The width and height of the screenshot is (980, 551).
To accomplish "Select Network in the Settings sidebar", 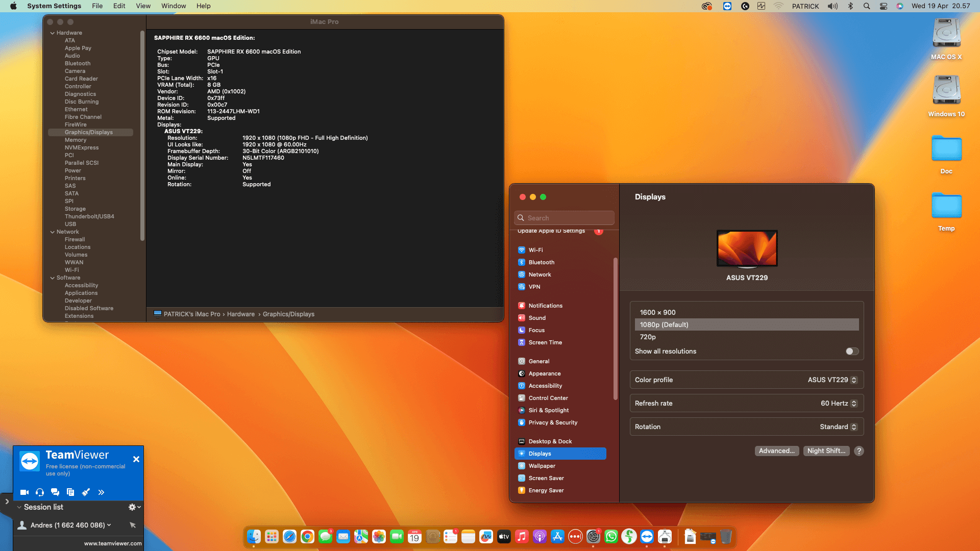I will tap(560, 274).
